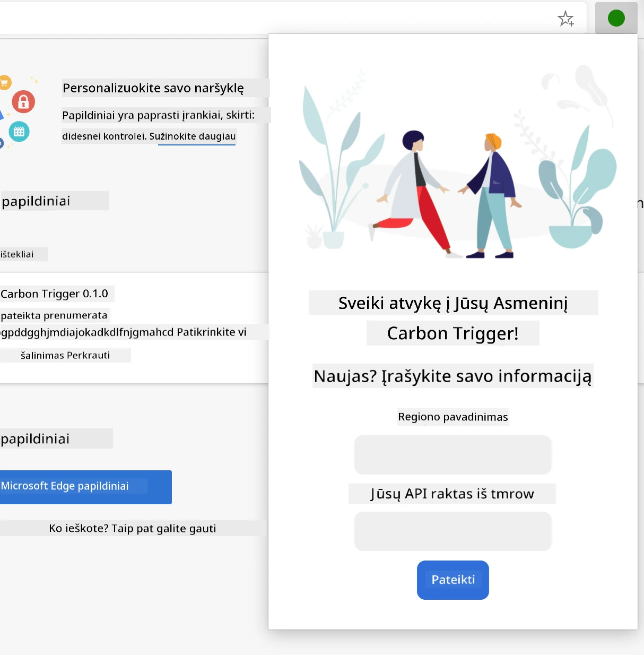Click the Jūsų API raktas iš tmrow label

(x=452, y=494)
